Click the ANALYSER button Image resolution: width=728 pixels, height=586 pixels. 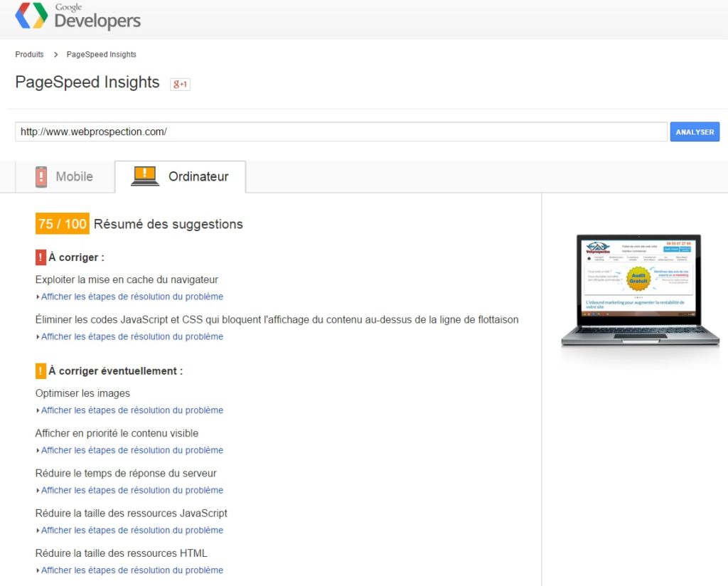point(695,132)
